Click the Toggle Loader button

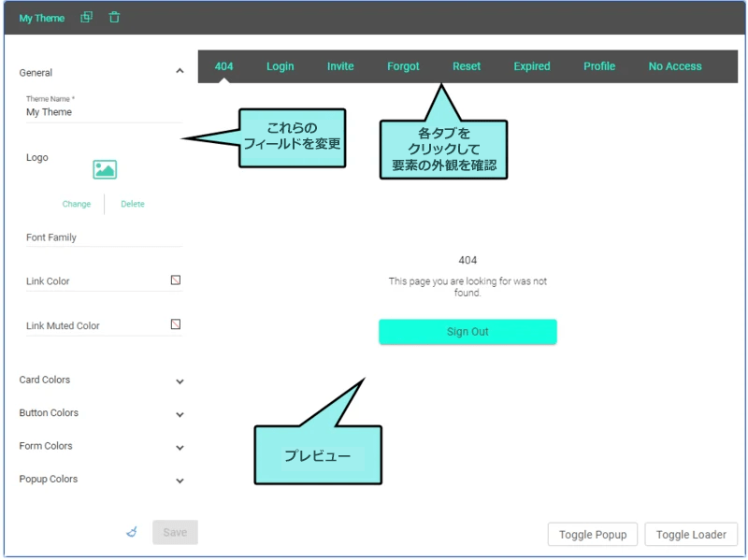[x=691, y=534]
